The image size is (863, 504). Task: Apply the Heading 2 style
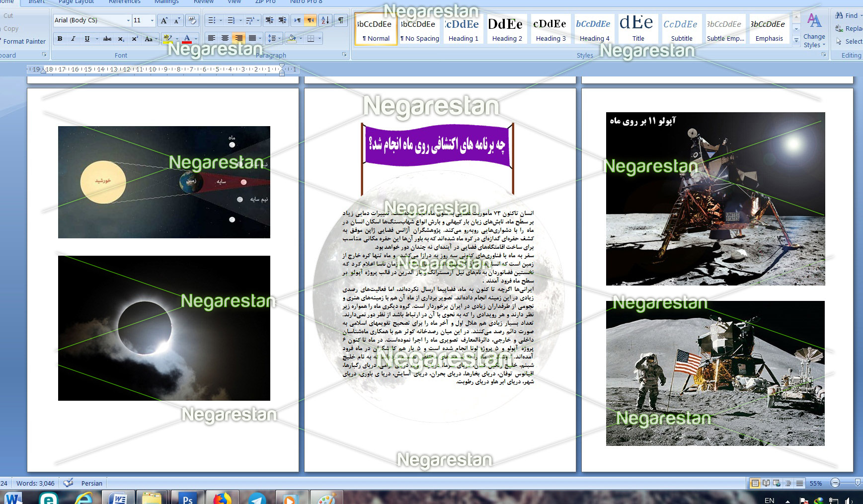(507, 29)
